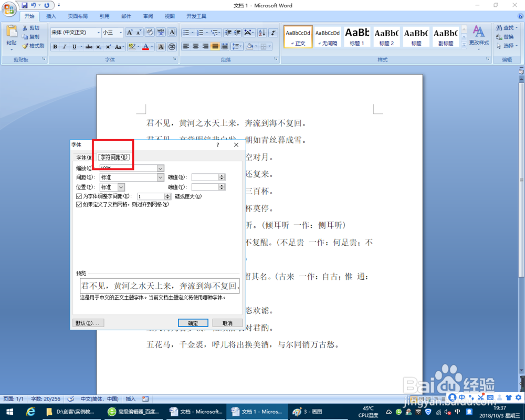Click the Increase Indent icon
Viewport: 525px width, 420px height.
pyautogui.click(x=237, y=33)
